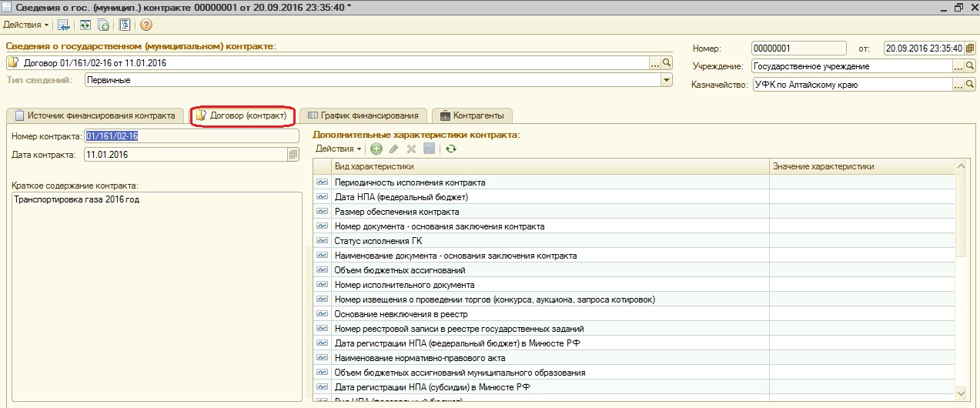Open the График финансирования tab

tap(363, 115)
